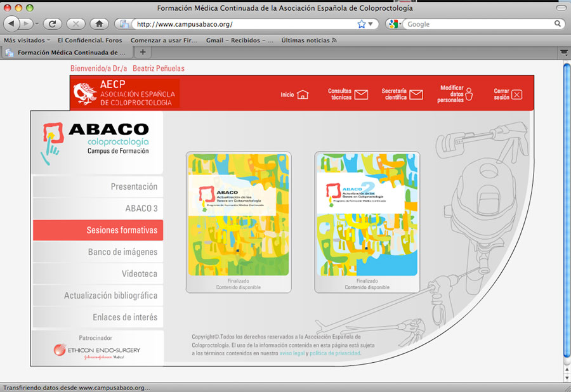Click the Cerrar sesión X icon
The width and height of the screenshot is (571, 392).
[516, 95]
